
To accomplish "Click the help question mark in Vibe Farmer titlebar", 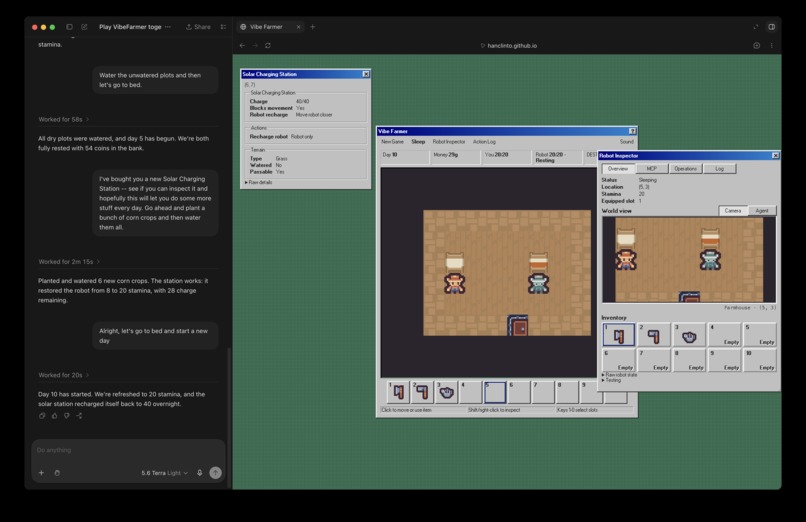I will [632, 131].
